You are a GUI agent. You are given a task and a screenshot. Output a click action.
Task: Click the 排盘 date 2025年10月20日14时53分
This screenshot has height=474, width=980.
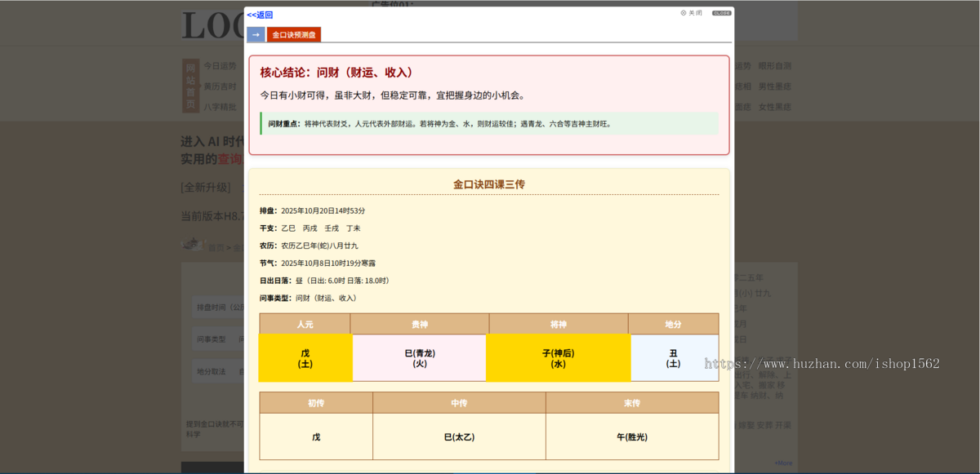[323, 210]
